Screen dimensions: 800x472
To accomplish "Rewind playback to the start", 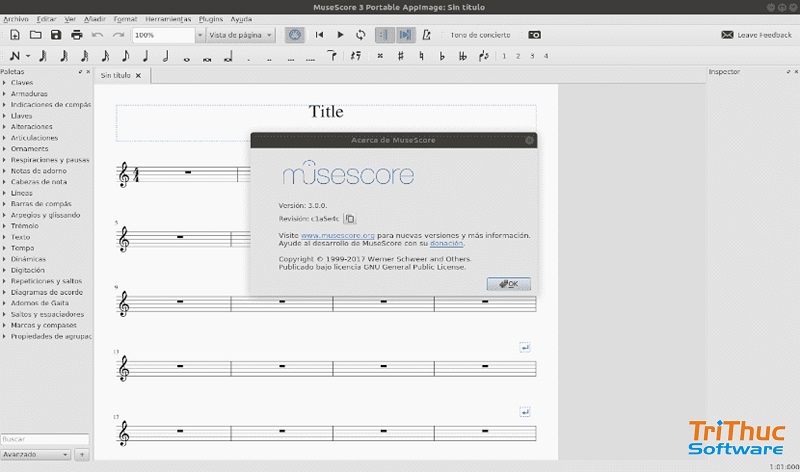I will [x=319, y=35].
